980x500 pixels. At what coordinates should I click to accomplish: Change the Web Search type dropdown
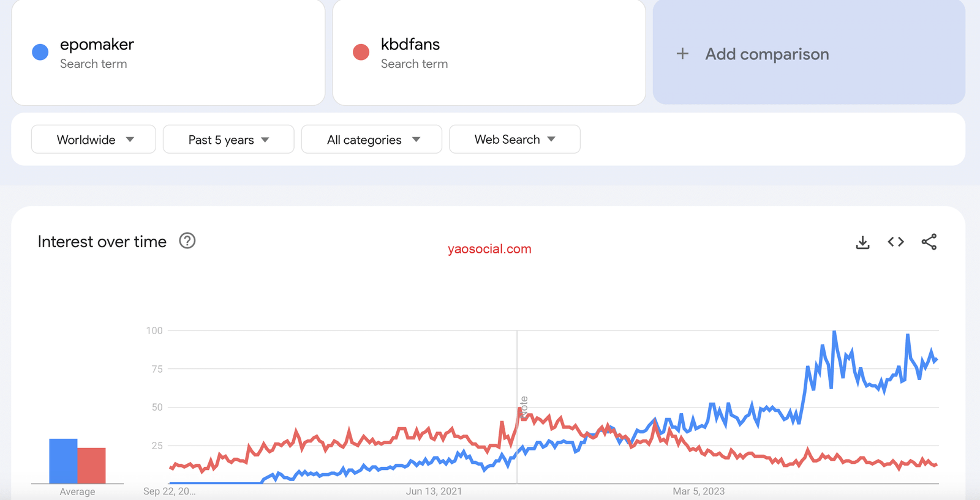point(514,140)
